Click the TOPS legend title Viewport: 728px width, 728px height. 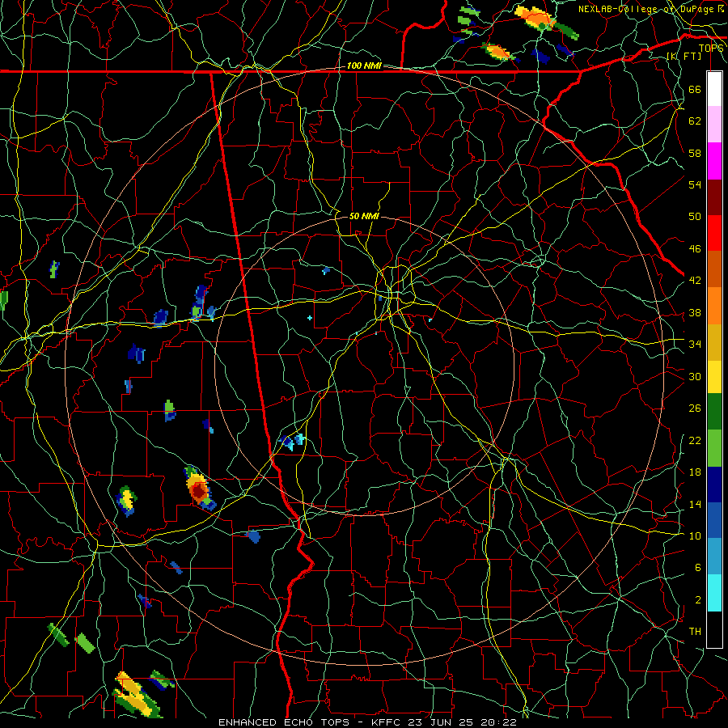[x=711, y=48]
